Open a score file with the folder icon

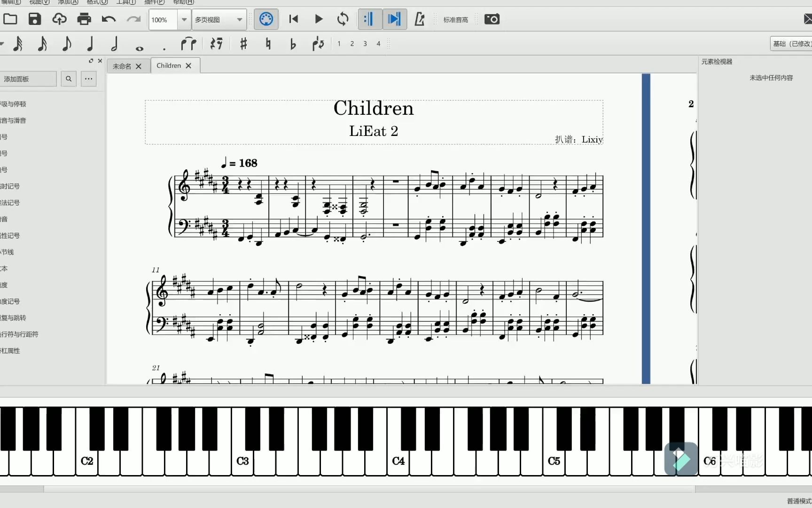(x=10, y=19)
